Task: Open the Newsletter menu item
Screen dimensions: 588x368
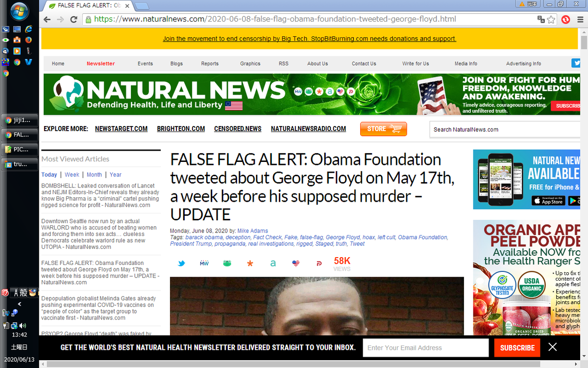Action: [x=100, y=64]
